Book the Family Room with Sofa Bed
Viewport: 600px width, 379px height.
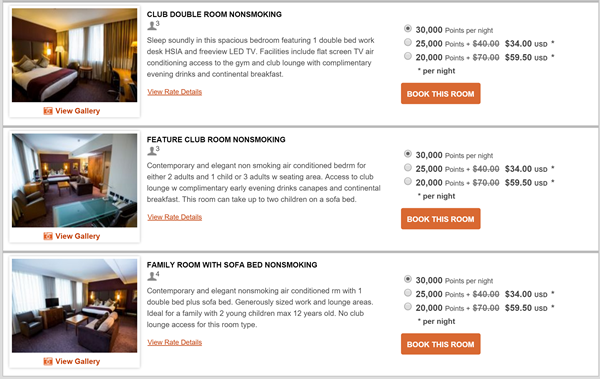(440, 344)
